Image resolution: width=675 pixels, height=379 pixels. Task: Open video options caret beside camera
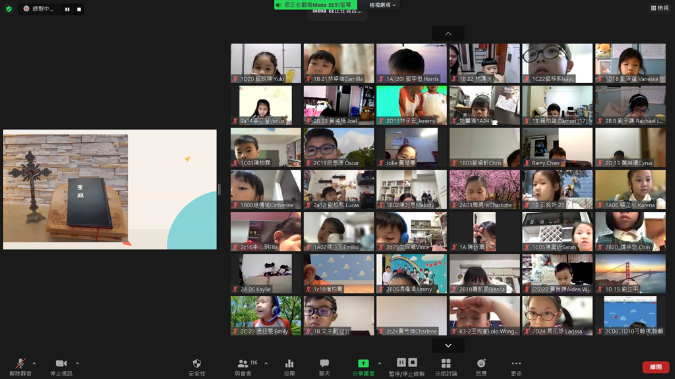coord(77,363)
